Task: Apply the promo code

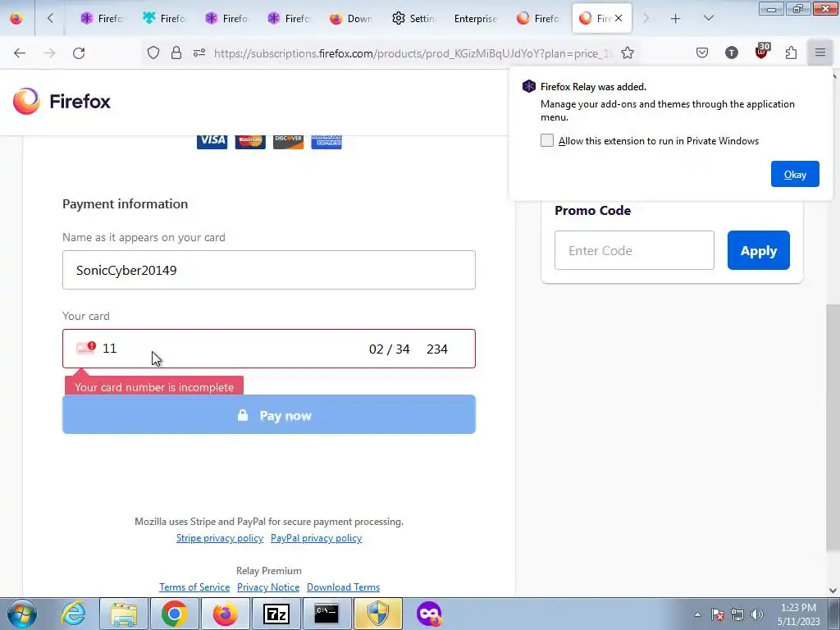Action: tap(759, 250)
